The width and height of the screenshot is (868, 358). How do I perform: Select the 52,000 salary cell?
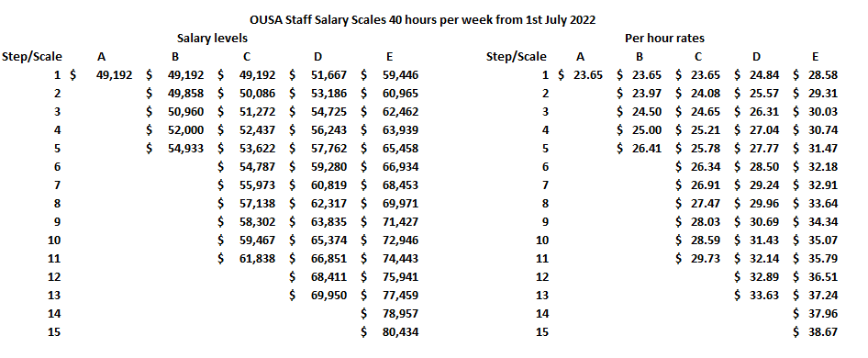click(x=185, y=129)
